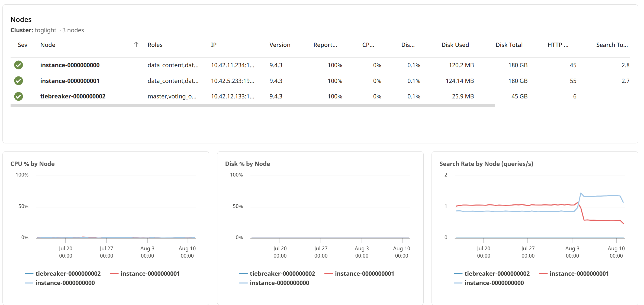Click the light-blue peak in Search Rate chart
Screen dimensions: 644x305
pos(581,193)
